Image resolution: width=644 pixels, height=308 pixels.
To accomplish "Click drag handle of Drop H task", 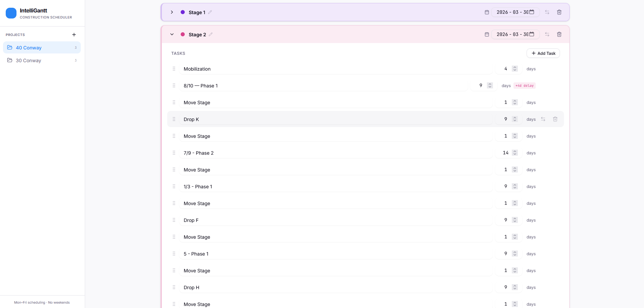I will (174, 287).
